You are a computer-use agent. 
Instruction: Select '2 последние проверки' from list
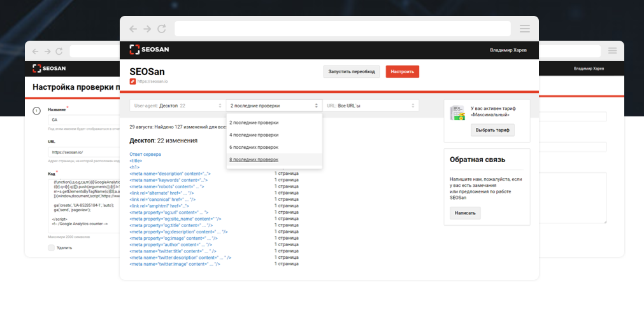click(274, 122)
